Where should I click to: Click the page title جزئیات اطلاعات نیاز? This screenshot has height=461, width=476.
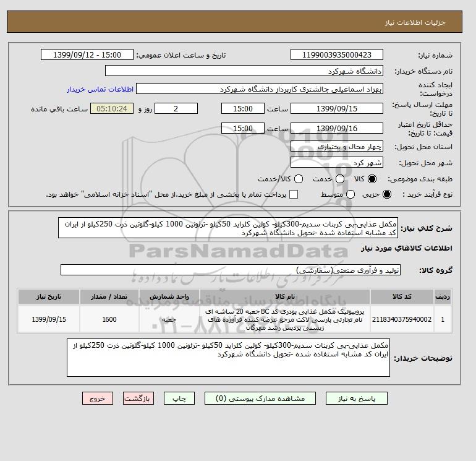415,22
